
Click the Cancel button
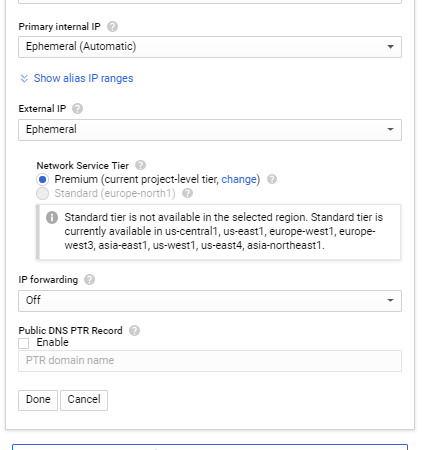tap(84, 400)
